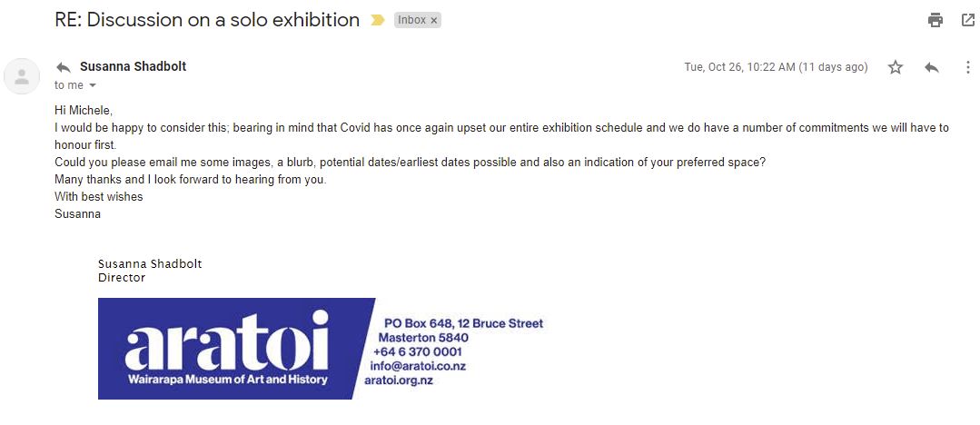This screenshot has width=980, height=425.
Task: Open the three-dot more options menu
Action: point(967,67)
